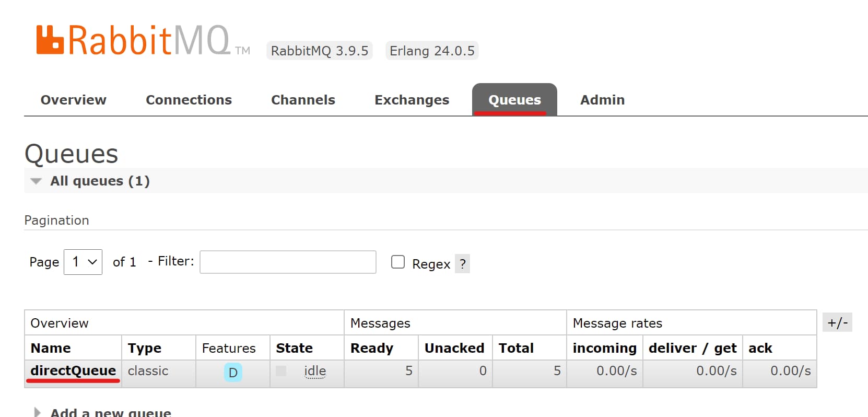Sort by the Name column header
Image resolution: width=868 pixels, height=417 pixels.
click(x=51, y=348)
